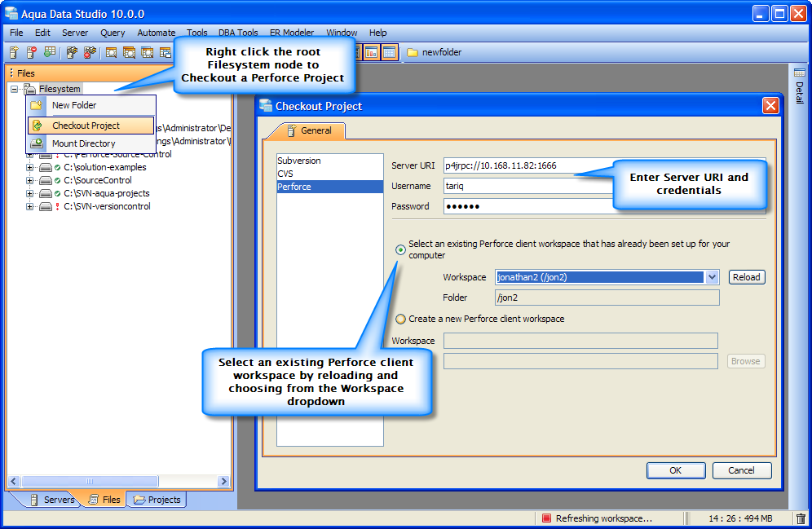Click the drive icon for C:\solution-examples
This screenshot has height=529, width=812.
tap(46, 167)
